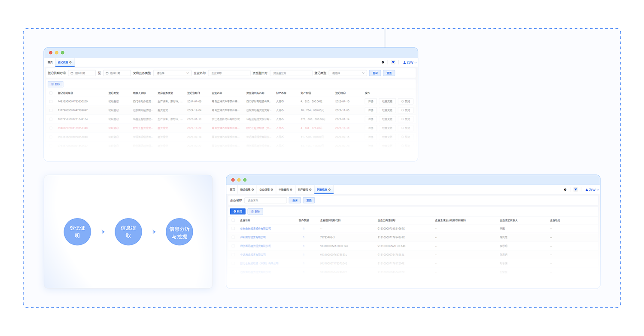Open the 君创国际融资租赁有限公司 link
This screenshot has width=644, height=336.
click(x=255, y=246)
